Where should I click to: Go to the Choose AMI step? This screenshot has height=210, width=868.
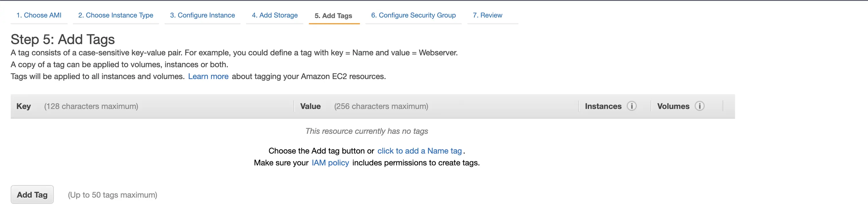click(x=39, y=15)
